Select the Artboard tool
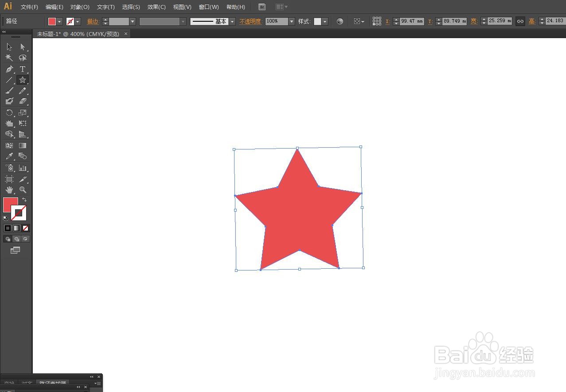 9,179
